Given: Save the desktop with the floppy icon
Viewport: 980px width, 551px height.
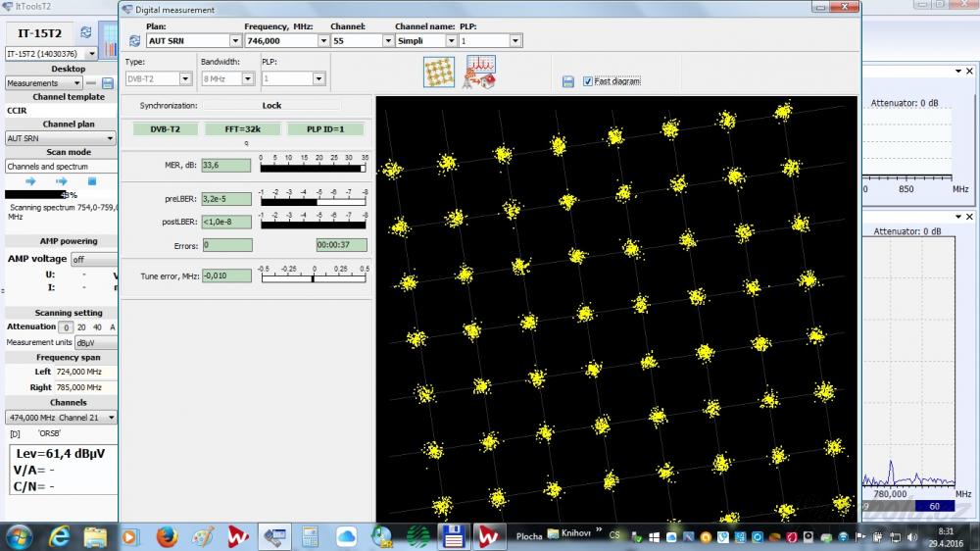Looking at the screenshot, I should (x=108, y=82).
